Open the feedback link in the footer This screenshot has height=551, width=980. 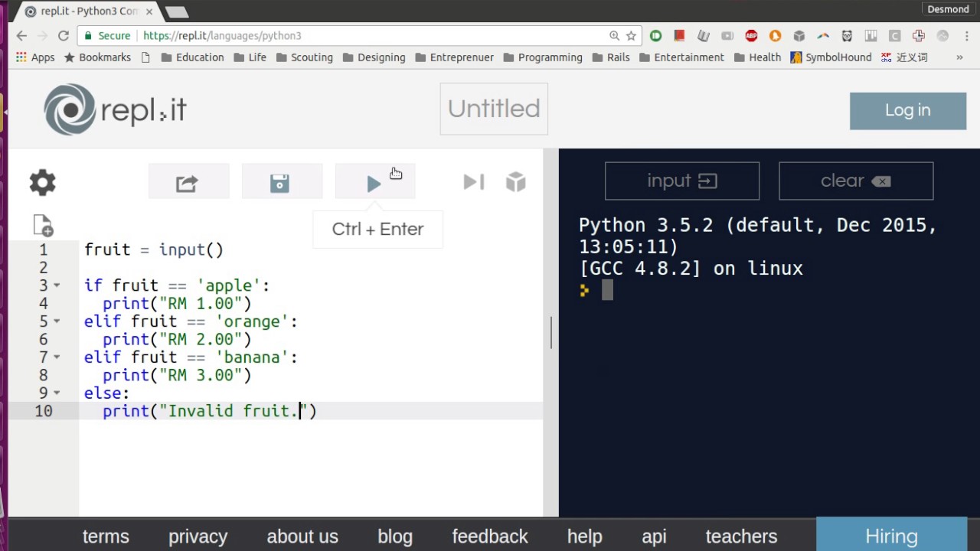coord(490,536)
